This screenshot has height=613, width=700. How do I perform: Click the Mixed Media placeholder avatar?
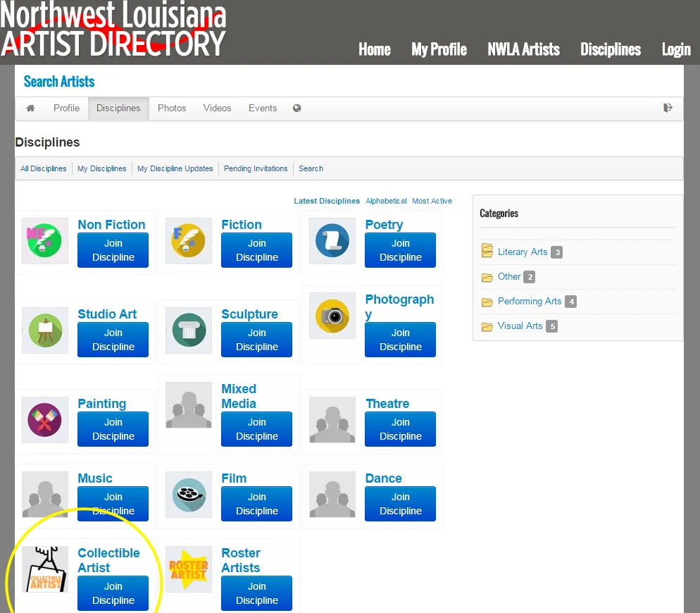(189, 405)
